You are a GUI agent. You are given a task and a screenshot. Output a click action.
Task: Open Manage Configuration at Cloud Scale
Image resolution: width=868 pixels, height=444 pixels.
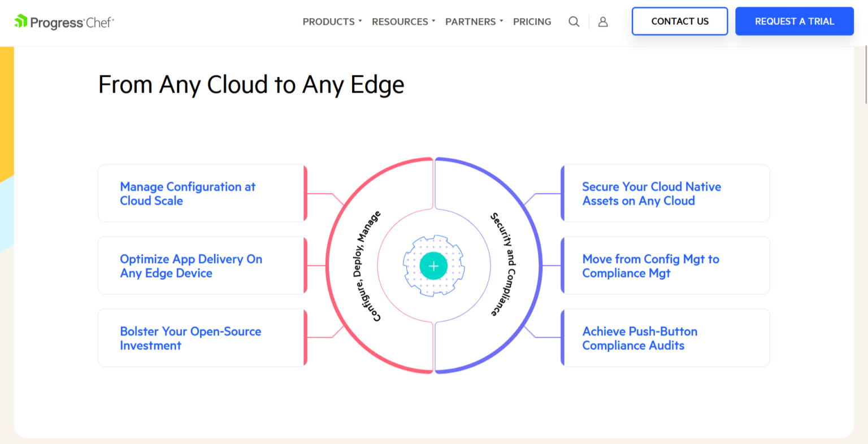coord(188,193)
